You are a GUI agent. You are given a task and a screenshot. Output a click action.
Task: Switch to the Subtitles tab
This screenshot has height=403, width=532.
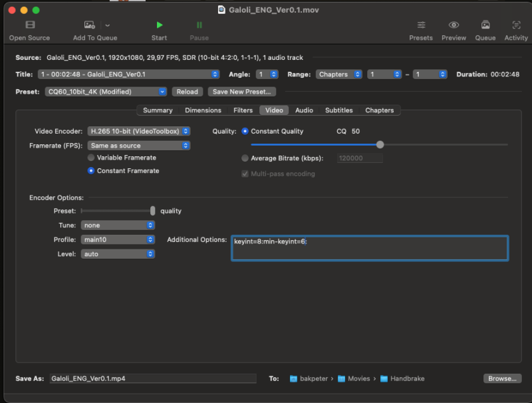pyautogui.click(x=339, y=110)
